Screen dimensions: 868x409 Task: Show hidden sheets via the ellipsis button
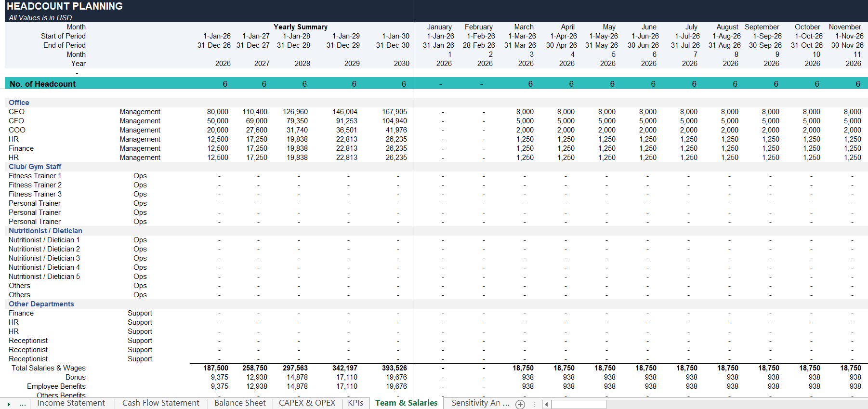coord(23,404)
